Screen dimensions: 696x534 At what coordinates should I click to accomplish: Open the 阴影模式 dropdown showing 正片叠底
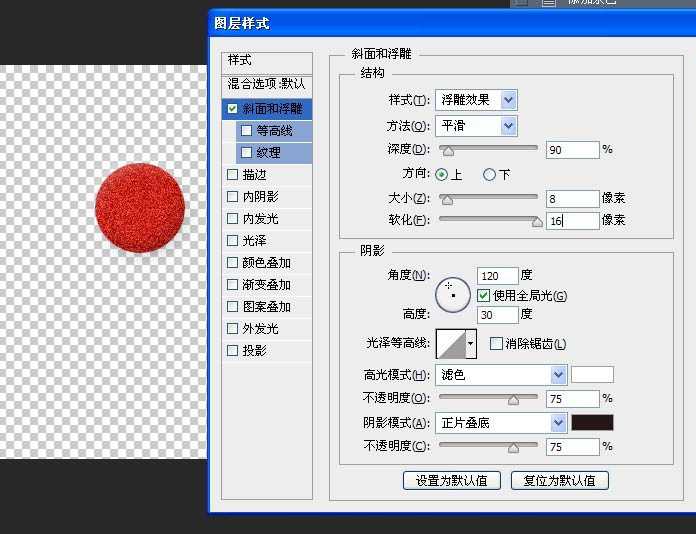(x=501, y=423)
